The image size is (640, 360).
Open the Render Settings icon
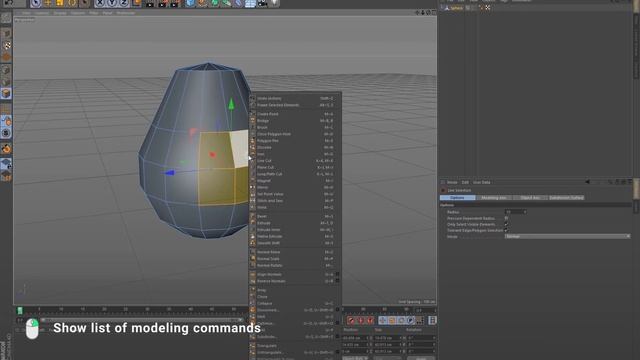point(174,4)
